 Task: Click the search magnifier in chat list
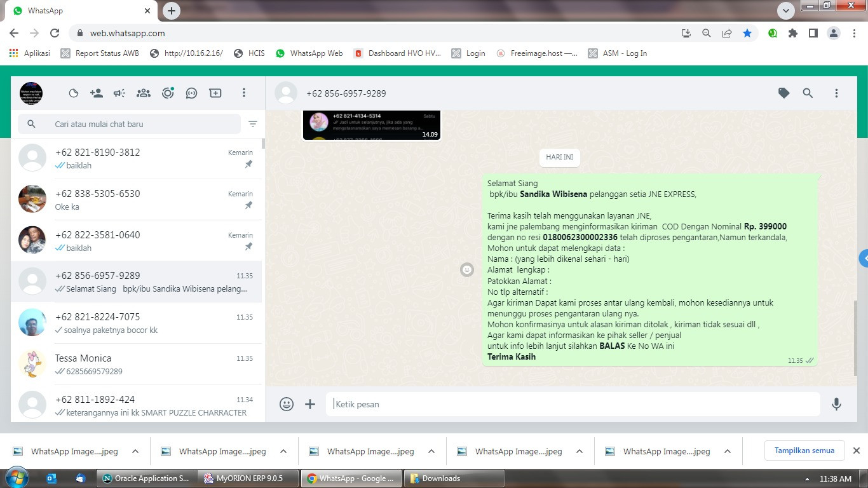pyautogui.click(x=32, y=124)
